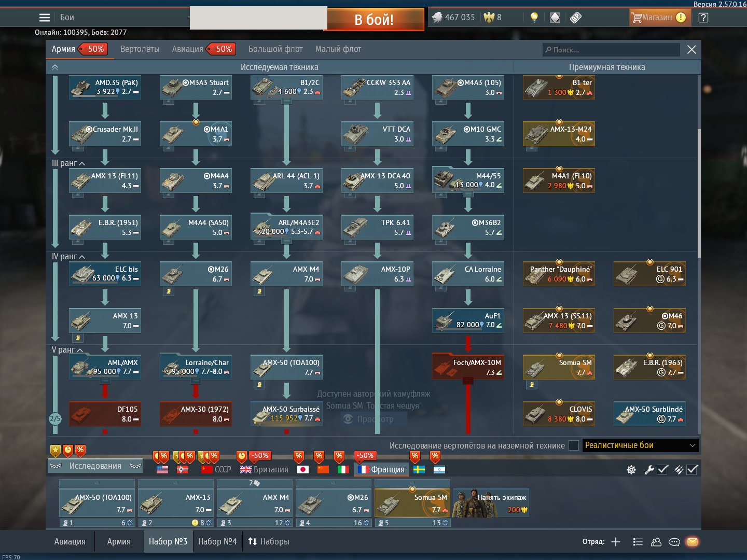Close the research tree with X

coord(691,49)
